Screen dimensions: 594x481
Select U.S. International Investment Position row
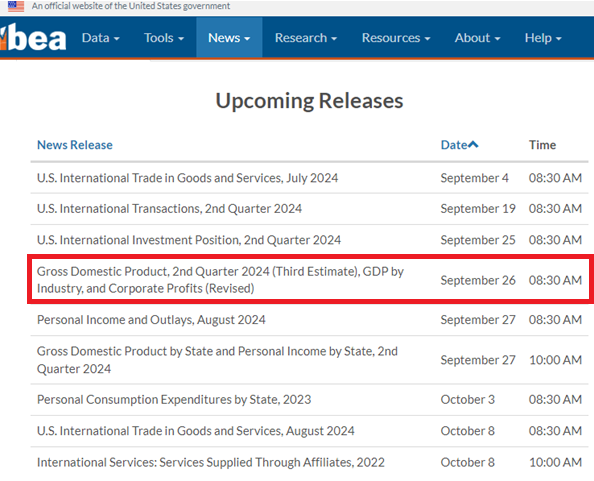click(x=310, y=240)
